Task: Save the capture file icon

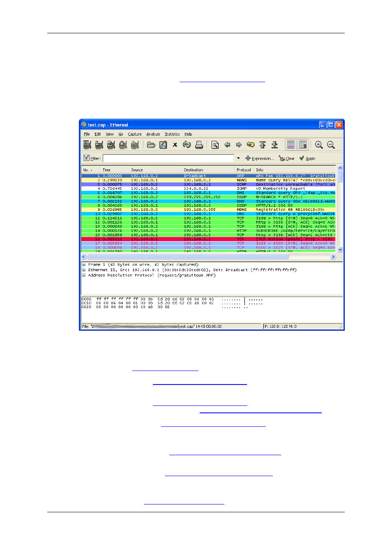Action: click(x=163, y=145)
